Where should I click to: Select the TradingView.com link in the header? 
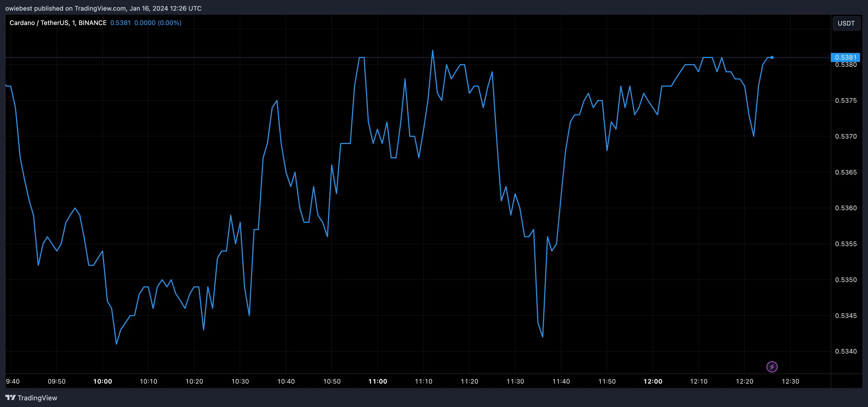[x=100, y=8]
